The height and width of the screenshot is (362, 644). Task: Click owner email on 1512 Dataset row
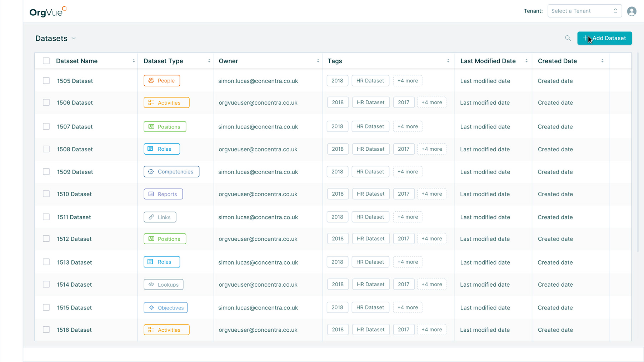(258, 239)
